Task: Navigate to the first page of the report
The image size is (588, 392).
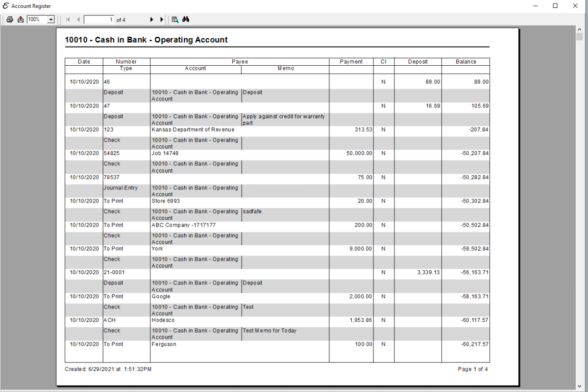Action: [68, 19]
